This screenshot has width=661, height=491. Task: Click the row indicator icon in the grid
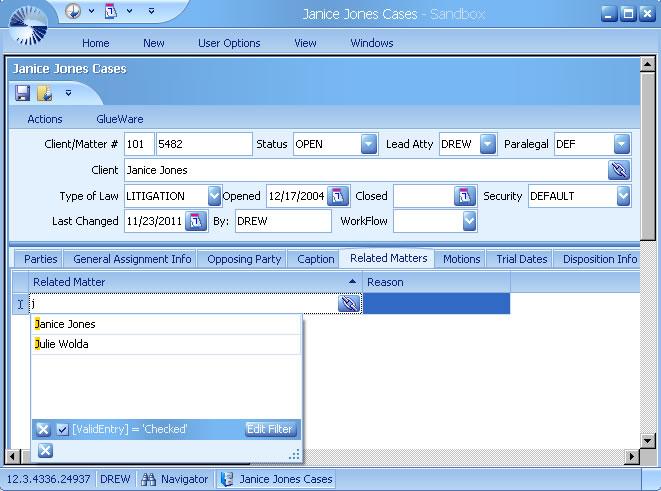[20, 304]
